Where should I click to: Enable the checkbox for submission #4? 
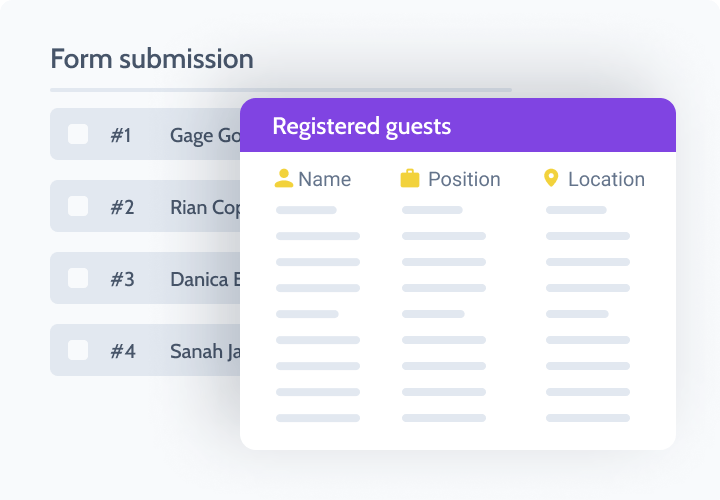click(x=78, y=351)
